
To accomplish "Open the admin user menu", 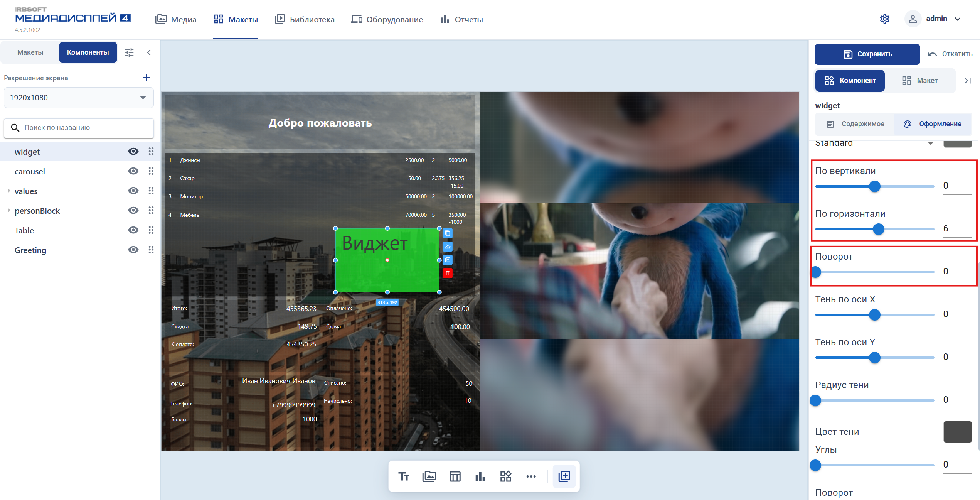I will tap(934, 19).
